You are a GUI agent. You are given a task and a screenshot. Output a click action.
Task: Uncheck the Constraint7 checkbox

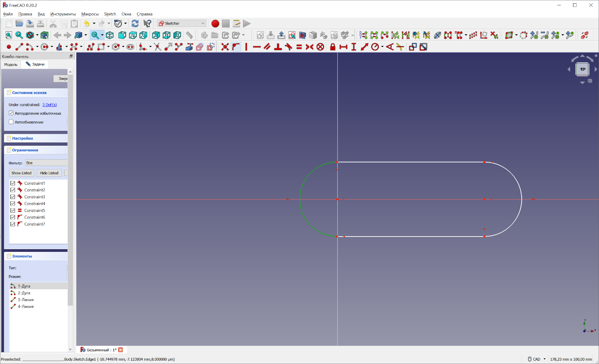13,224
